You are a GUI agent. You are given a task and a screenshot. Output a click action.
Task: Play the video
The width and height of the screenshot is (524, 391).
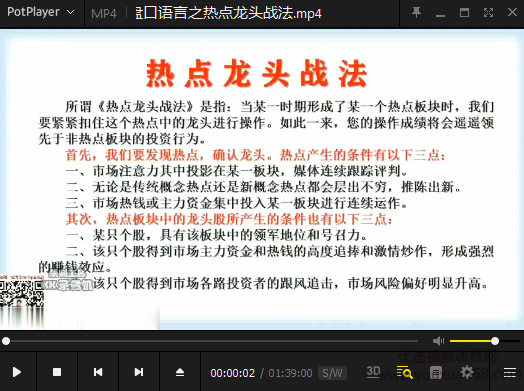[x=17, y=372]
